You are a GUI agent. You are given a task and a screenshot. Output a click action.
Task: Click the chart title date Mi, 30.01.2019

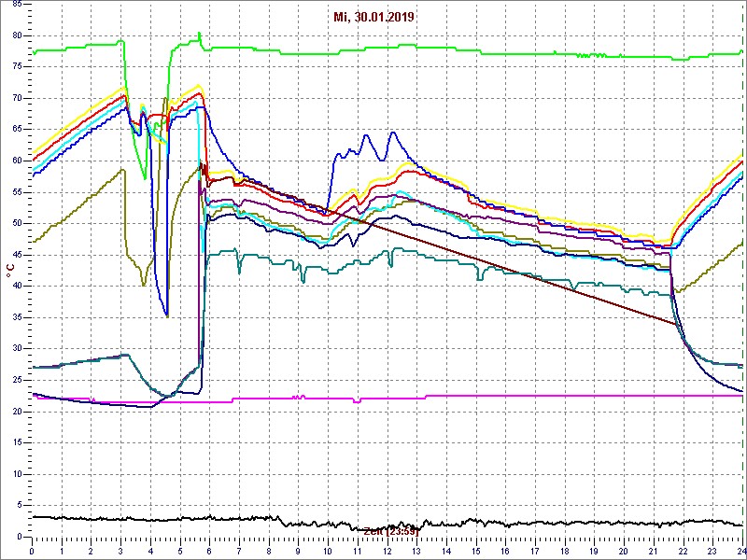[373, 17]
